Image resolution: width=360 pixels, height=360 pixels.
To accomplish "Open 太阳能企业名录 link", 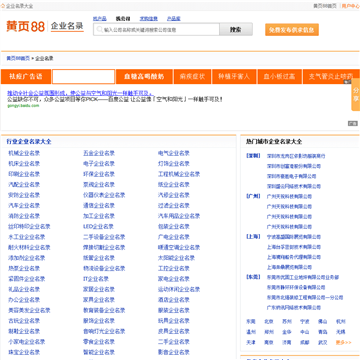I will pos(176,258).
